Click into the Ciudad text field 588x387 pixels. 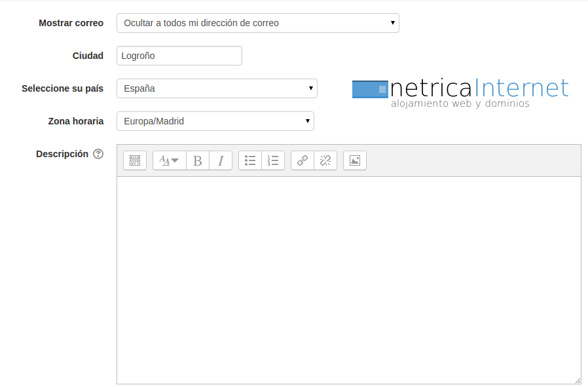(x=179, y=56)
